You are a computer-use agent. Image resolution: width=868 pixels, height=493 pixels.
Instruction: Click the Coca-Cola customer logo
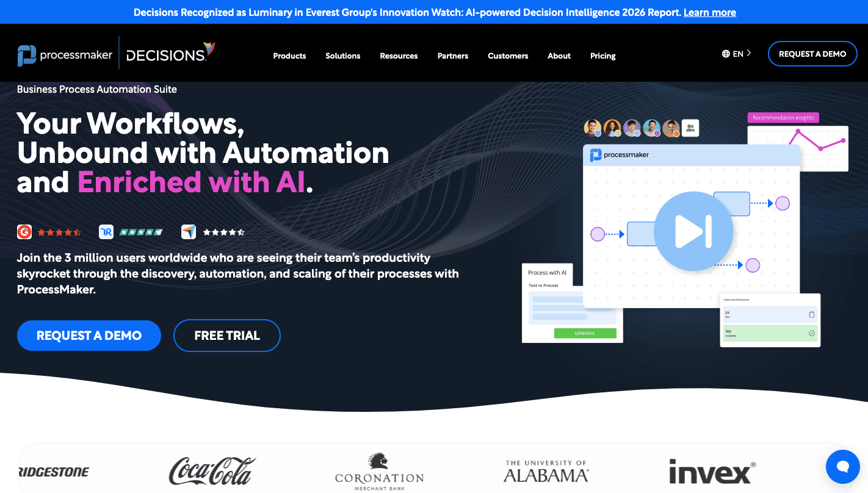[212, 471]
